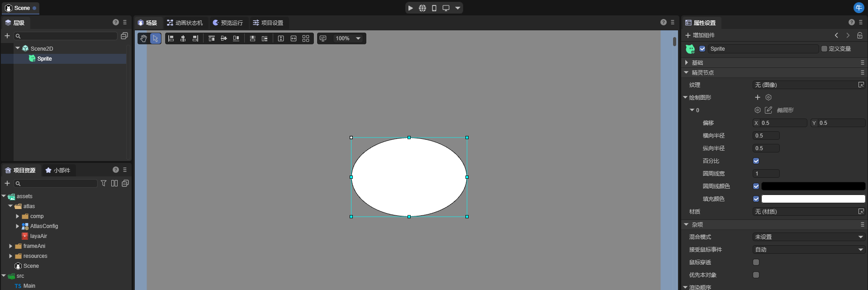Switch to the 动画状态机 tab
868x290 pixels.
(x=185, y=23)
